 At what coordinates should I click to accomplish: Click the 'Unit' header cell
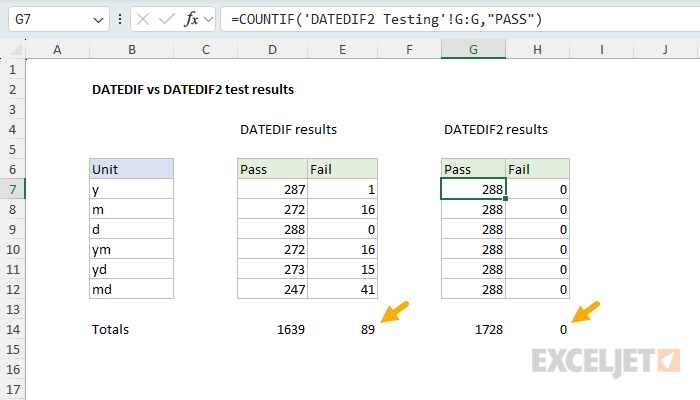tap(131, 169)
